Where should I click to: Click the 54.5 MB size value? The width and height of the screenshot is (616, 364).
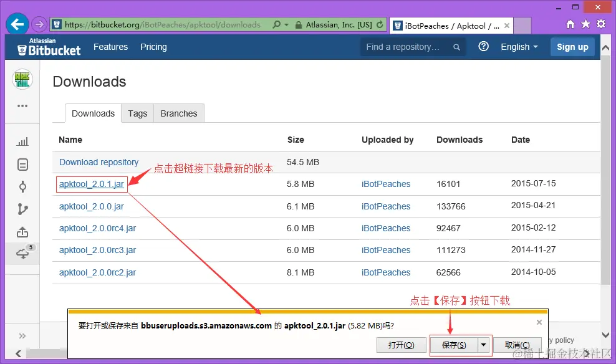coord(303,162)
